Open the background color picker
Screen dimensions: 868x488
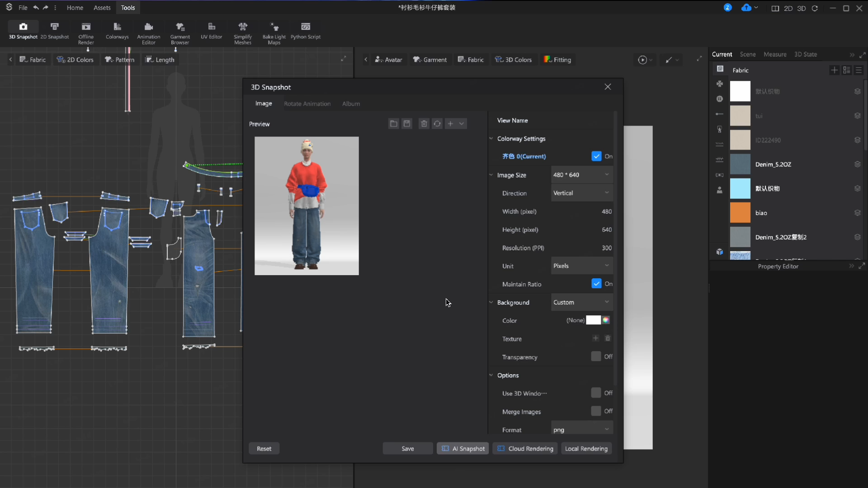606,320
